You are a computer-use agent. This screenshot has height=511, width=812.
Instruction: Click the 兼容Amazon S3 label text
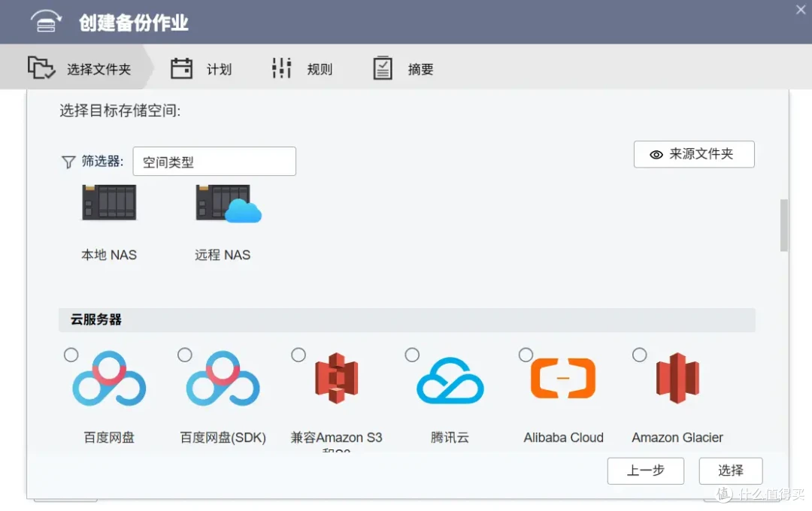point(337,437)
